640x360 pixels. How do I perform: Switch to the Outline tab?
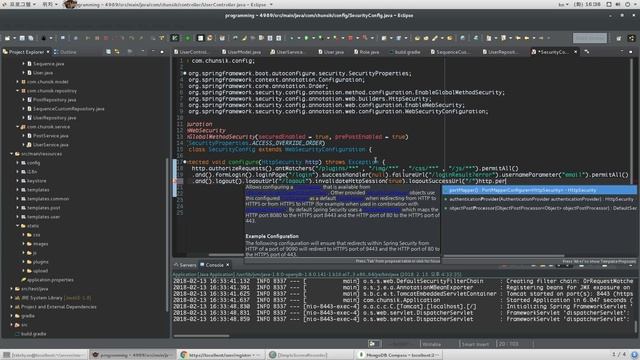point(65,52)
